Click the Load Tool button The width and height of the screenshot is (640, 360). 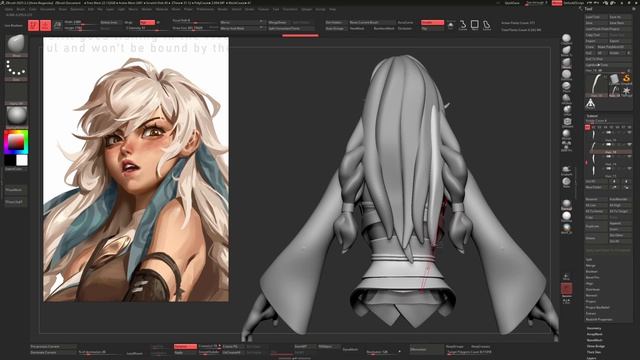click(596, 17)
